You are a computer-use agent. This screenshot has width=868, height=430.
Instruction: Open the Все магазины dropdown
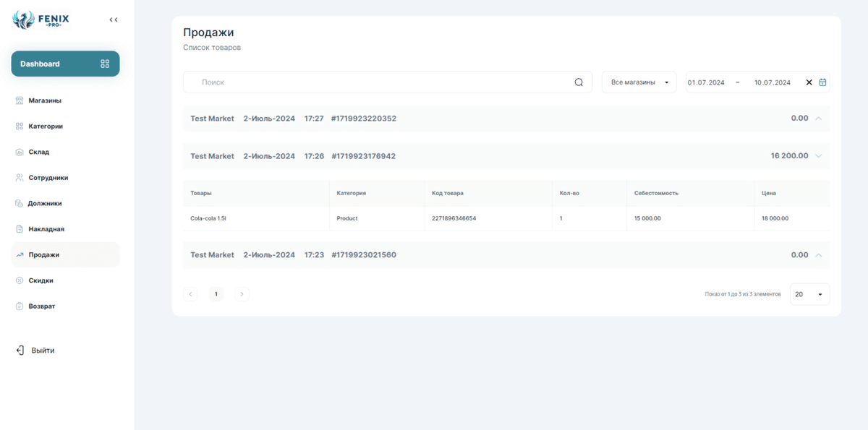click(x=639, y=82)
